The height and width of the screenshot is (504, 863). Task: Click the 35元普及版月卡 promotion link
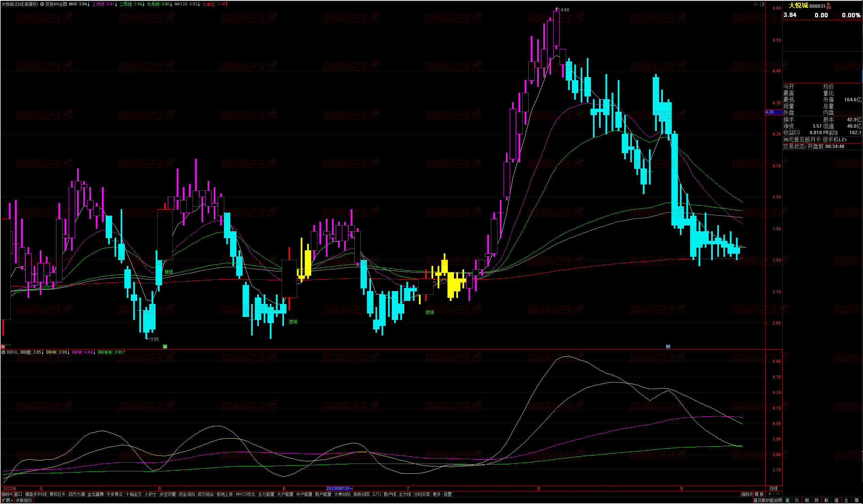pyautogui.click(x=815, y=140)
